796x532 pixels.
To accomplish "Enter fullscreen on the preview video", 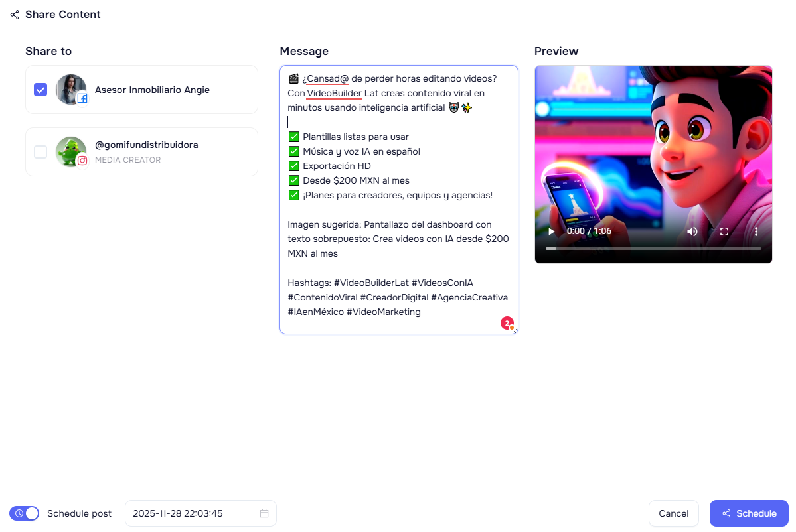I will 724,232.
